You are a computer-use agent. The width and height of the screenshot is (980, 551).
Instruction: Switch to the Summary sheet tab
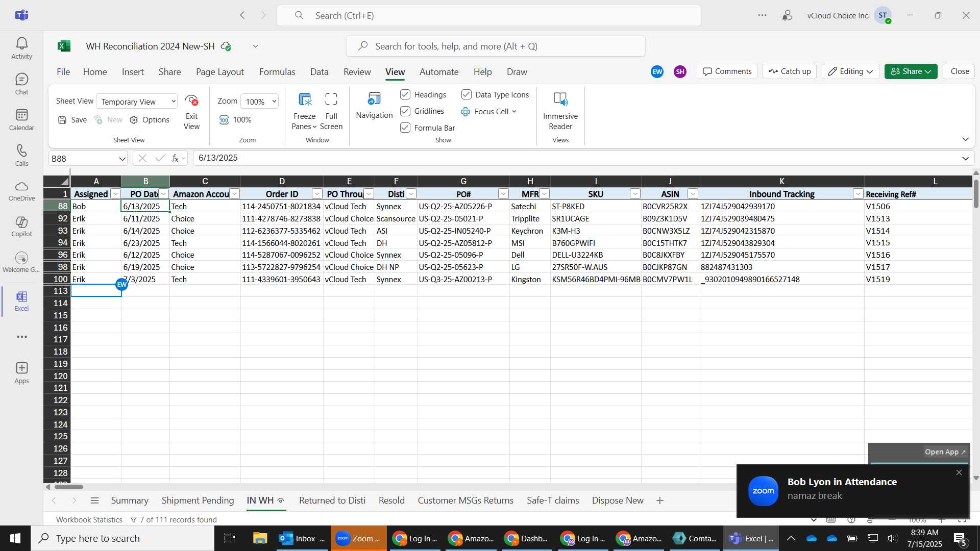130,500
